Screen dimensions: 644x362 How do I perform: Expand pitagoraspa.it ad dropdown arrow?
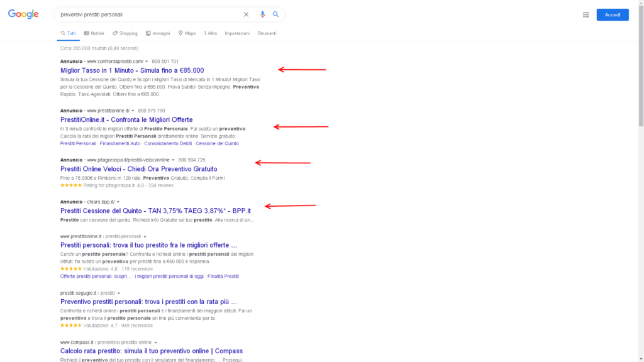coord(173,160)
